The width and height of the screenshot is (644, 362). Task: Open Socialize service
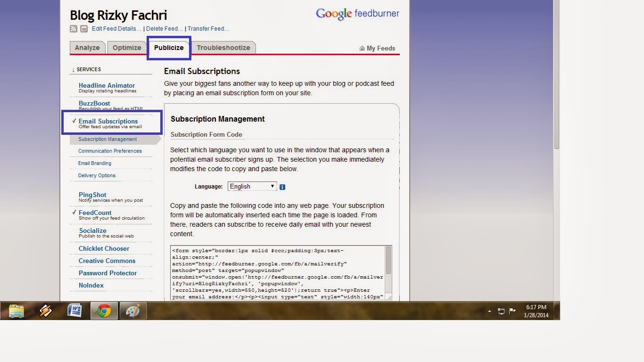coord(92,230)
